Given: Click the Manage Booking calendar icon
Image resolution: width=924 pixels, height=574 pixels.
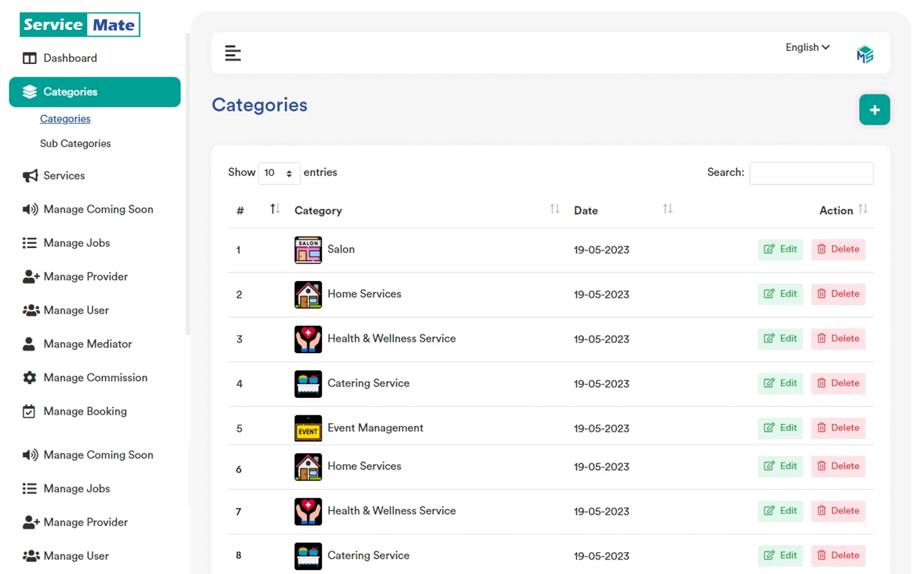Looking at the screenshot, I should pyautogui.click(x=29, y=411).
